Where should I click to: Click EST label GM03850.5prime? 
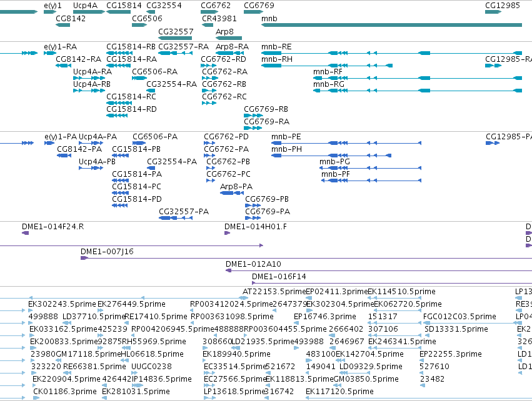pos(366,379)
